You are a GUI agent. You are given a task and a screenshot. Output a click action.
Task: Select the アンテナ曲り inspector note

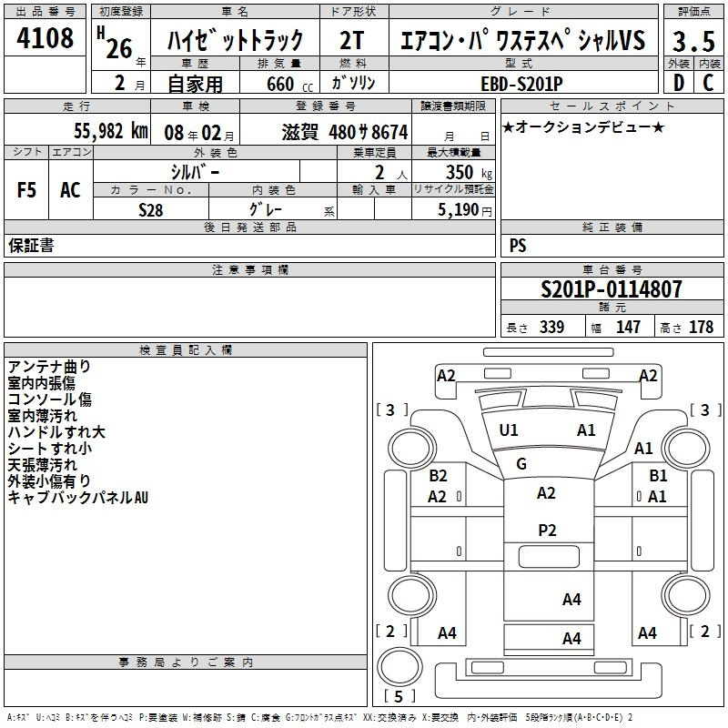(x=49, y=366)
